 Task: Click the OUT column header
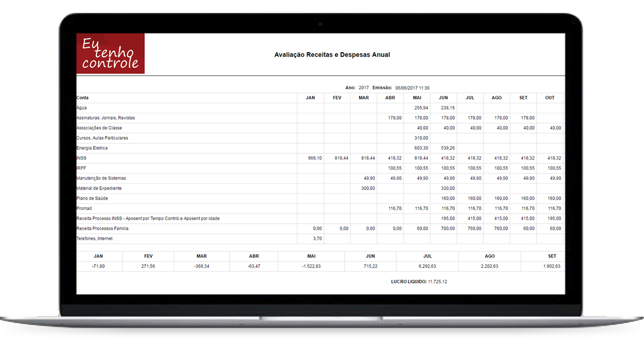click(x=550, y=98)
